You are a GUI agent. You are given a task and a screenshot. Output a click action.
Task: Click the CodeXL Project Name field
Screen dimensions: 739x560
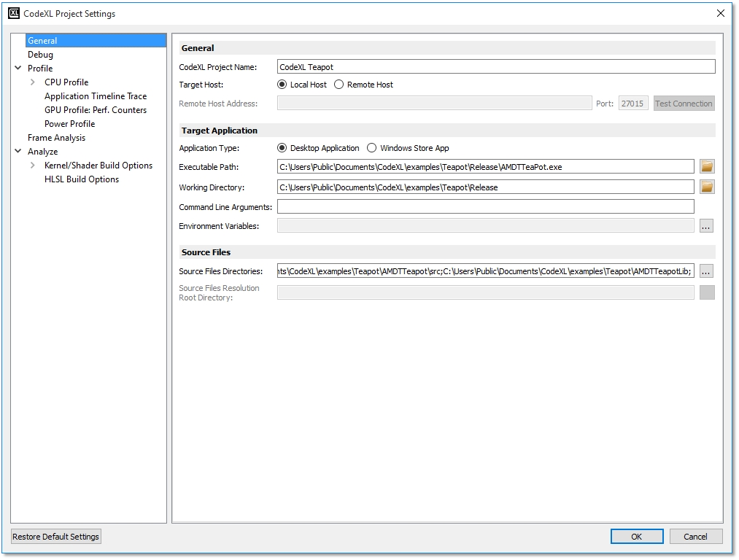click(496, 67)
